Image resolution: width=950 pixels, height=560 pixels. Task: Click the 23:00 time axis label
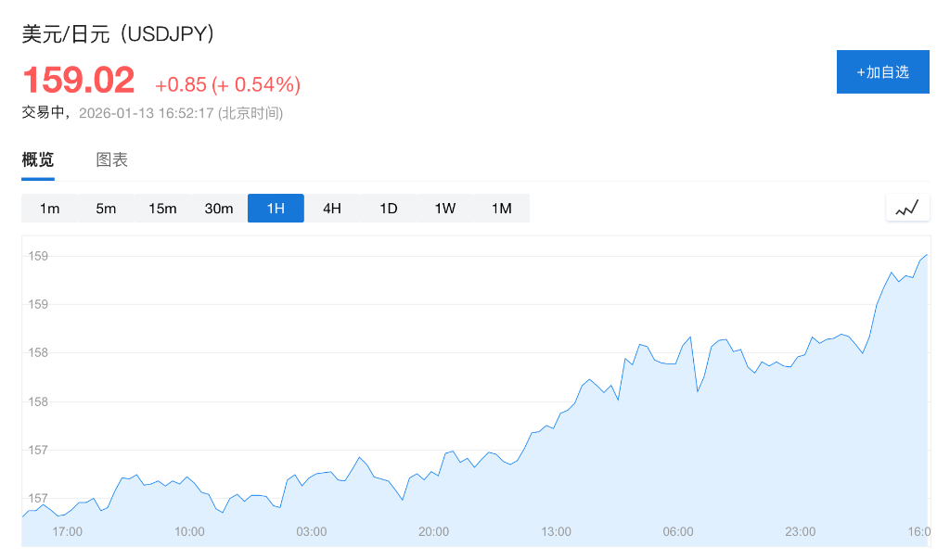800,532
